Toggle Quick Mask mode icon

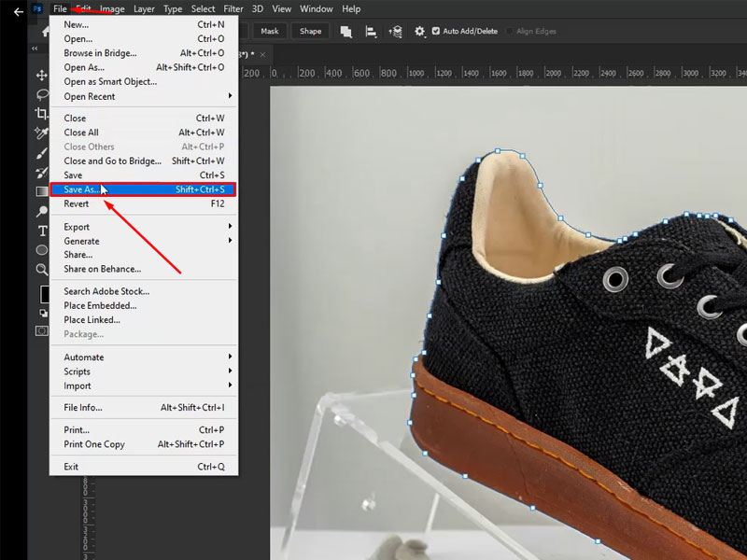click(42, 330)
